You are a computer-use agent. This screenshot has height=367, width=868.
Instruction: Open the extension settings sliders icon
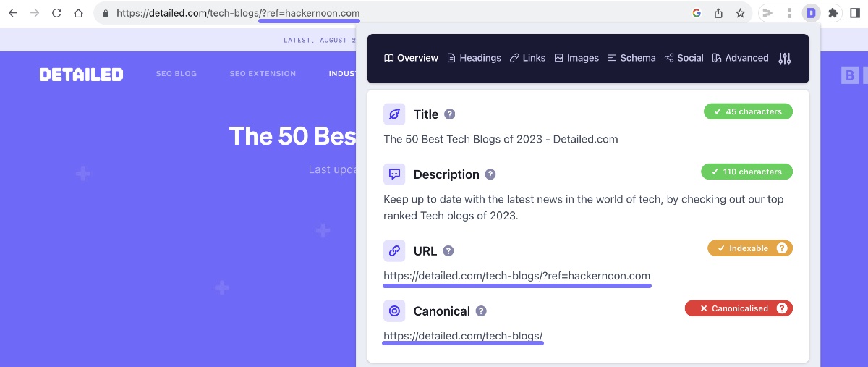pyautogui.click(x=785, y=59)
